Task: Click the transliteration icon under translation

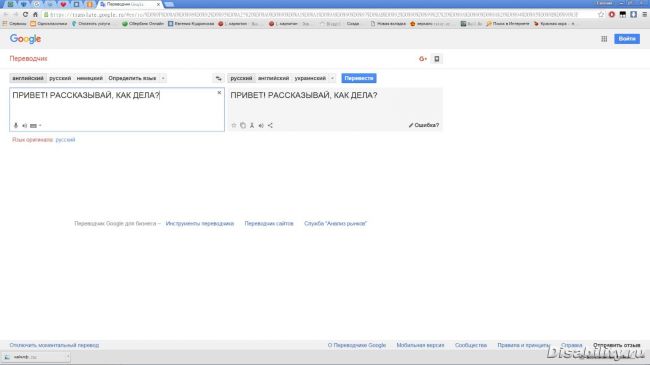Action: point(252,125)
